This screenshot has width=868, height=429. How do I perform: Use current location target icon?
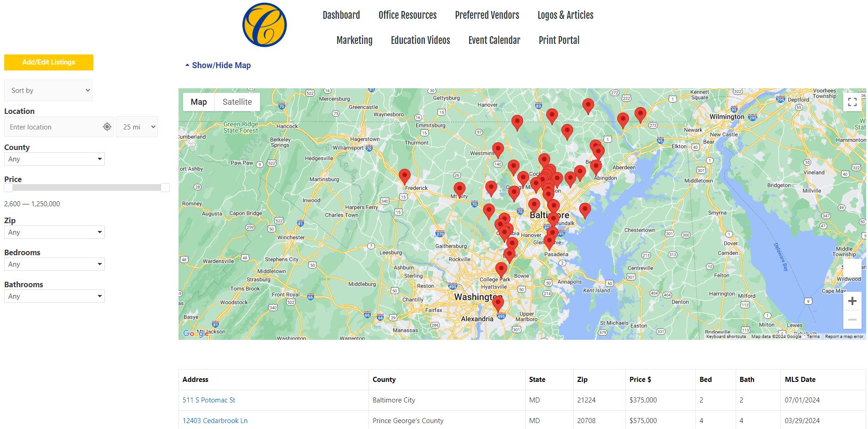107,127
